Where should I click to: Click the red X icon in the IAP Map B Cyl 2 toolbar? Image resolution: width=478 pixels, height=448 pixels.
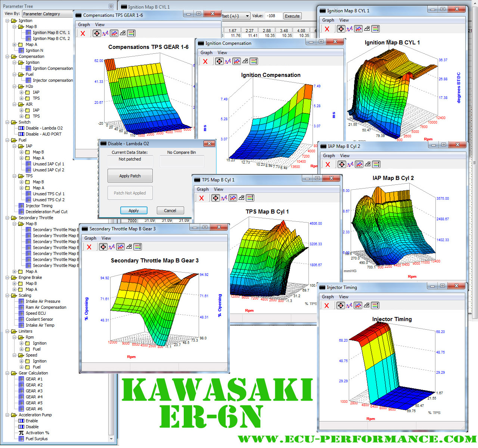tap(328, 165)
